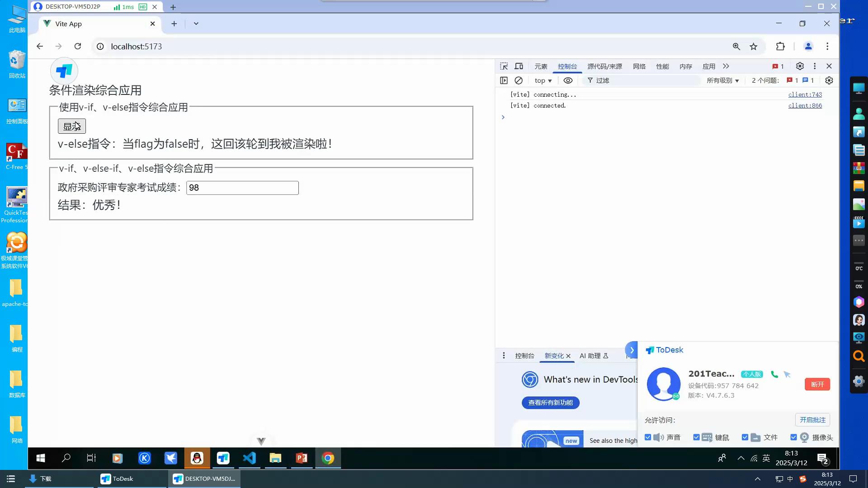Uncheck the 键盘 keyboard permission checkbox

point(696,437)
